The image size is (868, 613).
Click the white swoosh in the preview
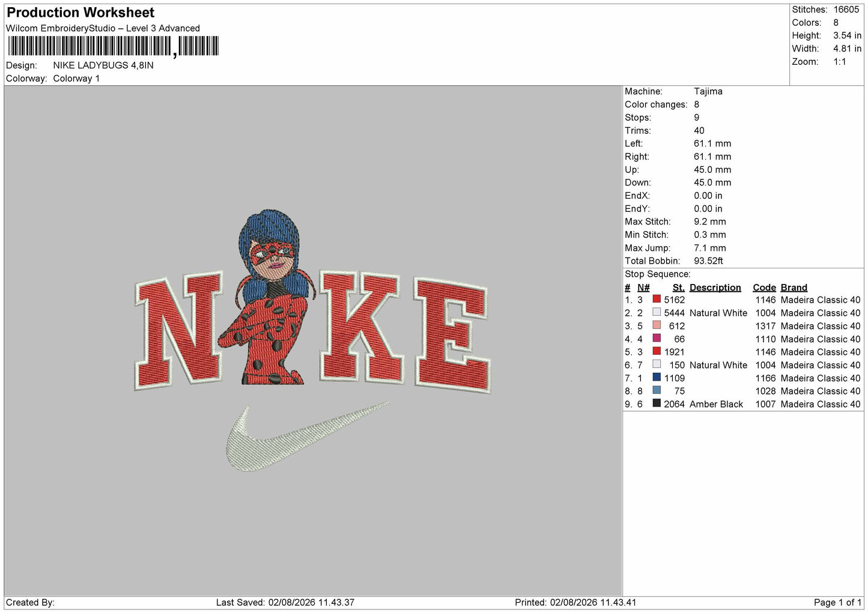[306, 436]
